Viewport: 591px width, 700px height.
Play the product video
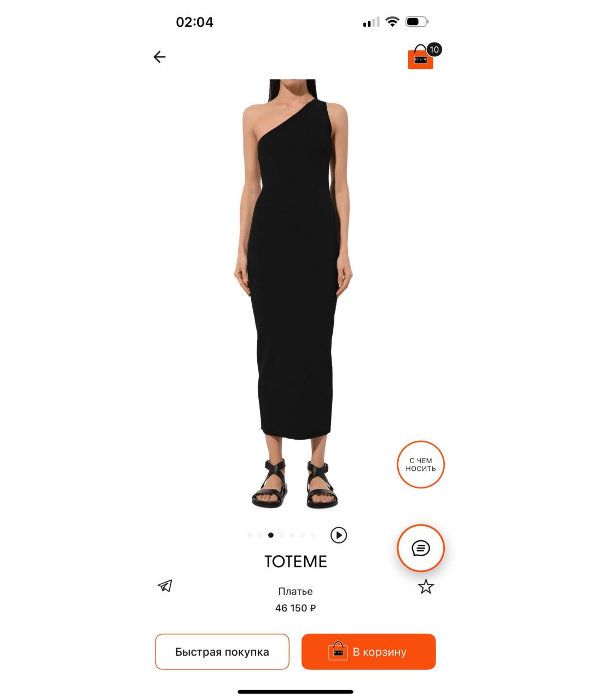(339, 535)
